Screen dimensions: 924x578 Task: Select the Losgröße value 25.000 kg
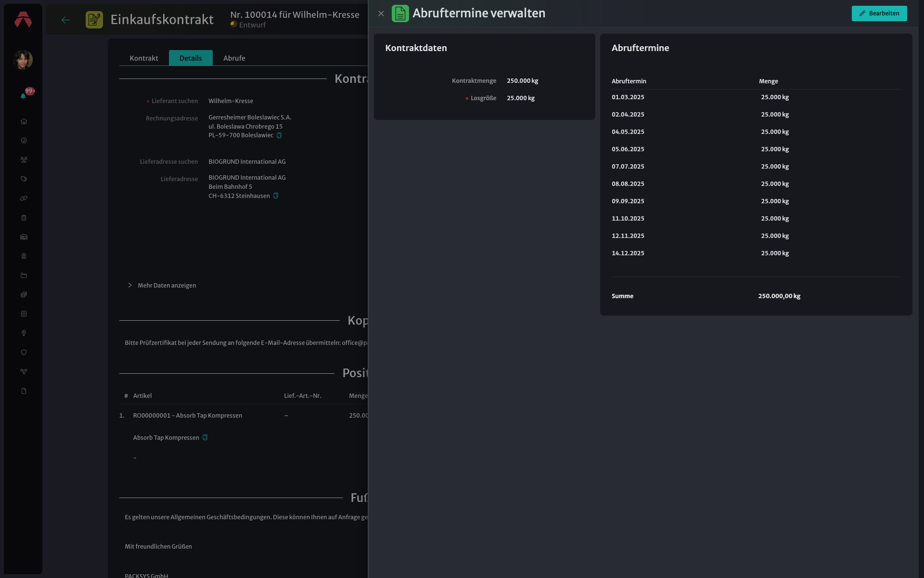(521, 98)
